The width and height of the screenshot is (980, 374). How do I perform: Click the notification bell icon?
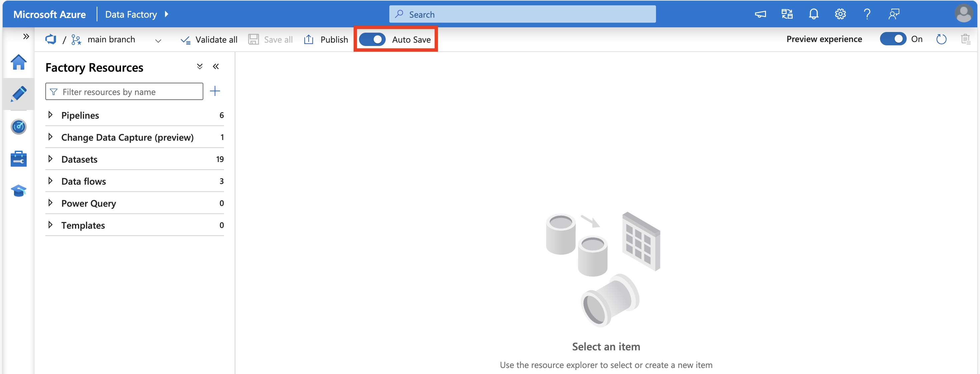(814, 14)
